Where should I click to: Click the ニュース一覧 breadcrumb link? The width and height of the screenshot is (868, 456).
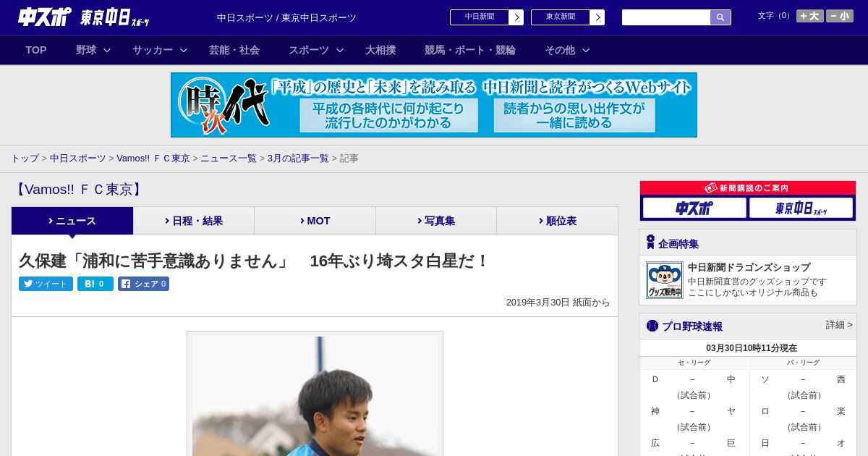click(x=229, y=159)
